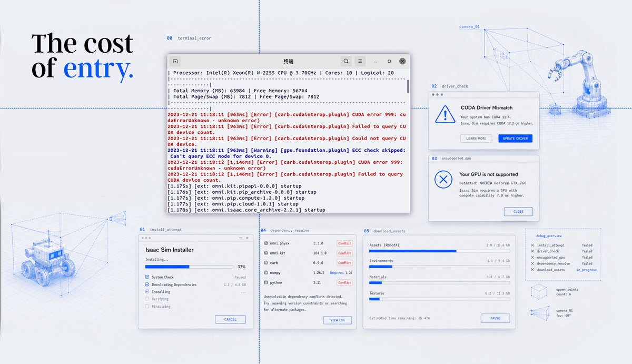Open the terminal hamburger menu icon
The image size is (632, 364).
pos(360,61)
